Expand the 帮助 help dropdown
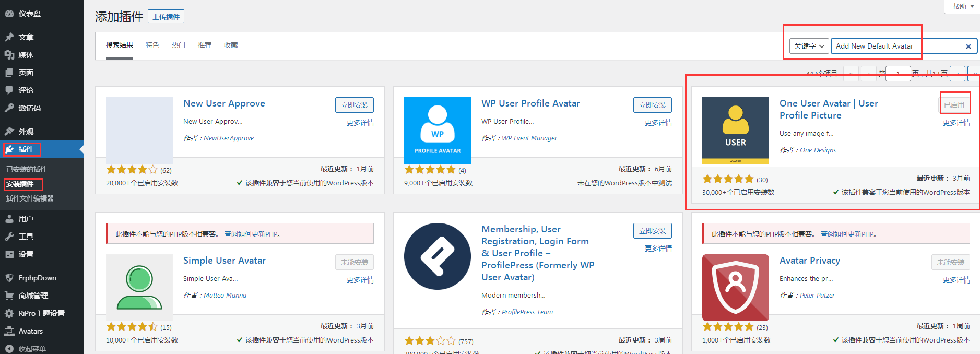The height and width of the screenshot is (354, 980). click(x=963, y=6)
